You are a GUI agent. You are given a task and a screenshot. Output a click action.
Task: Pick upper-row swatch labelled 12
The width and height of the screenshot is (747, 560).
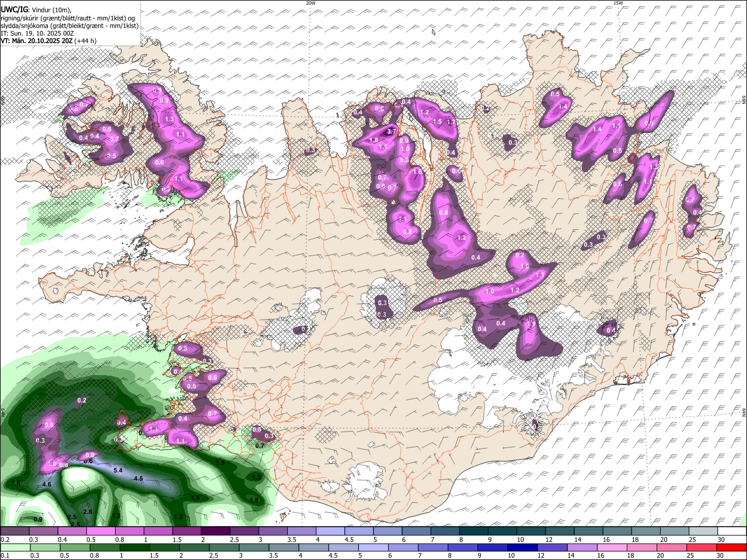point(560,531)
